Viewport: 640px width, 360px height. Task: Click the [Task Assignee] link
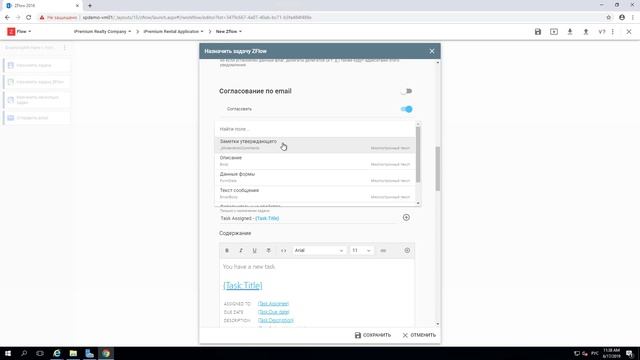[x=273, y=304]
